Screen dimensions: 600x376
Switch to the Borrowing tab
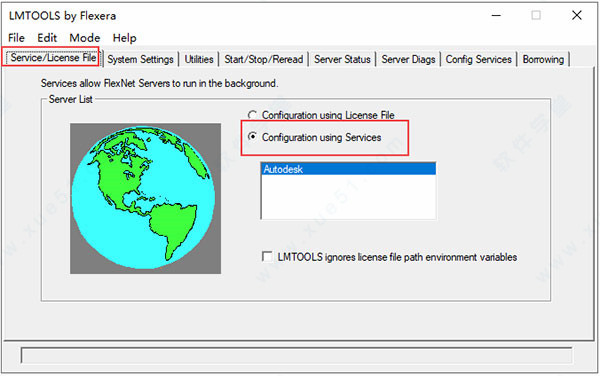[x=543, y=59]
